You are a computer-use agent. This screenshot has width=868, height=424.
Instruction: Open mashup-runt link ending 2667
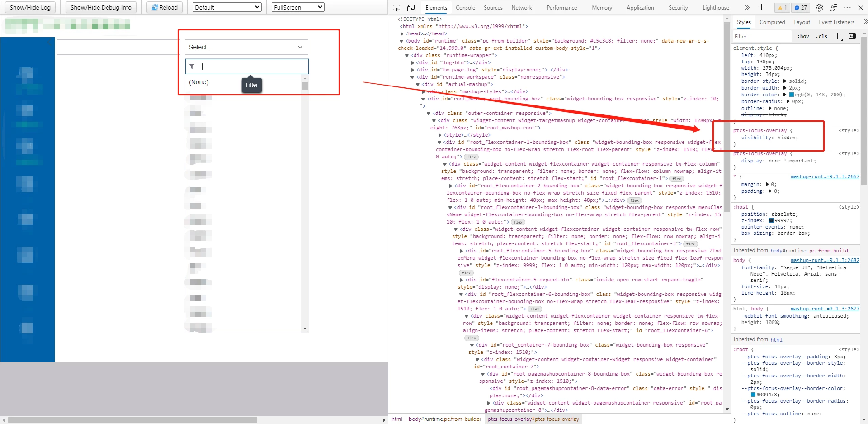click(825, 177)
